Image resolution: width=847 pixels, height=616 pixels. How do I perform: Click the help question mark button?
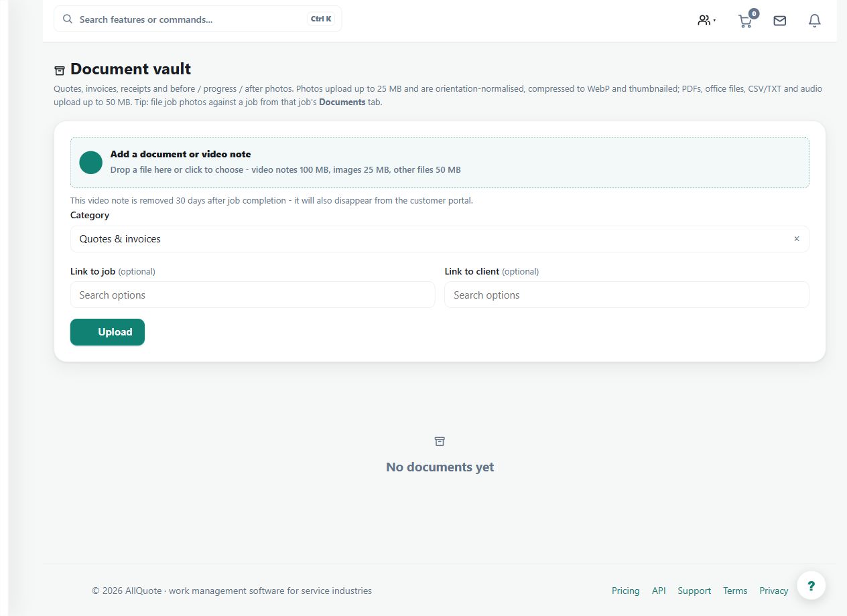811,585
